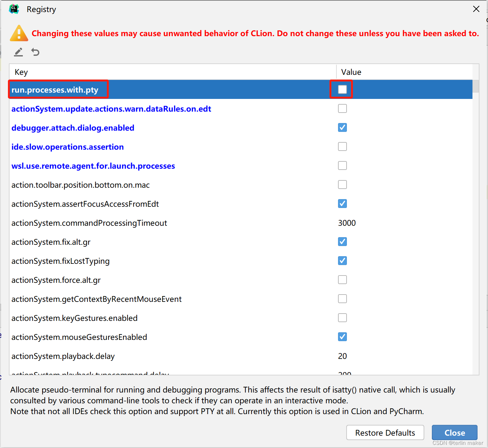Select action.toolbar.position.bottom.on.mac key

81,185
